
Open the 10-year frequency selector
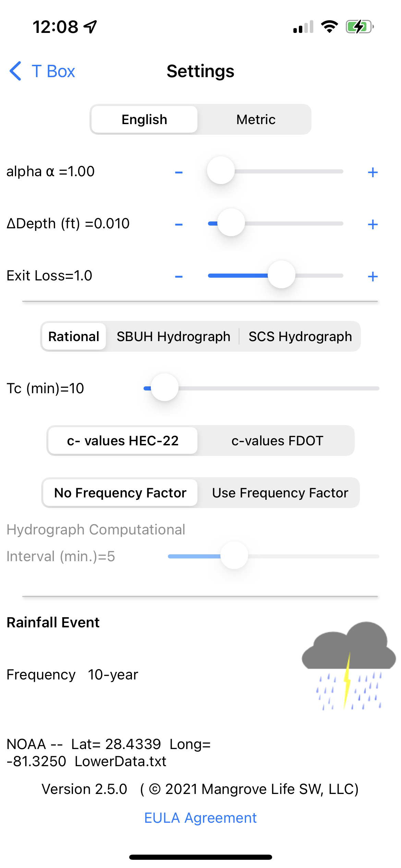pos(113,675)
